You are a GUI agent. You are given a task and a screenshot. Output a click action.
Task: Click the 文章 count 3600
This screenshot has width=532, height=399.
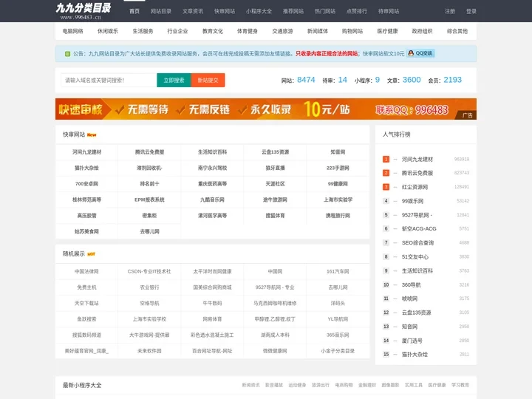412,80
